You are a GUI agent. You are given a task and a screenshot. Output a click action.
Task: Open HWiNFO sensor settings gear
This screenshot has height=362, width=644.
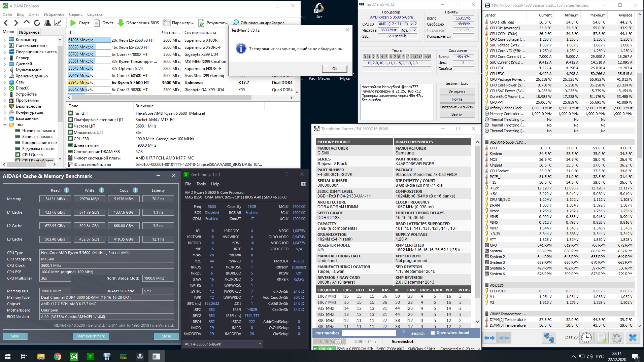pyautogui.click(x=617, y=337)
